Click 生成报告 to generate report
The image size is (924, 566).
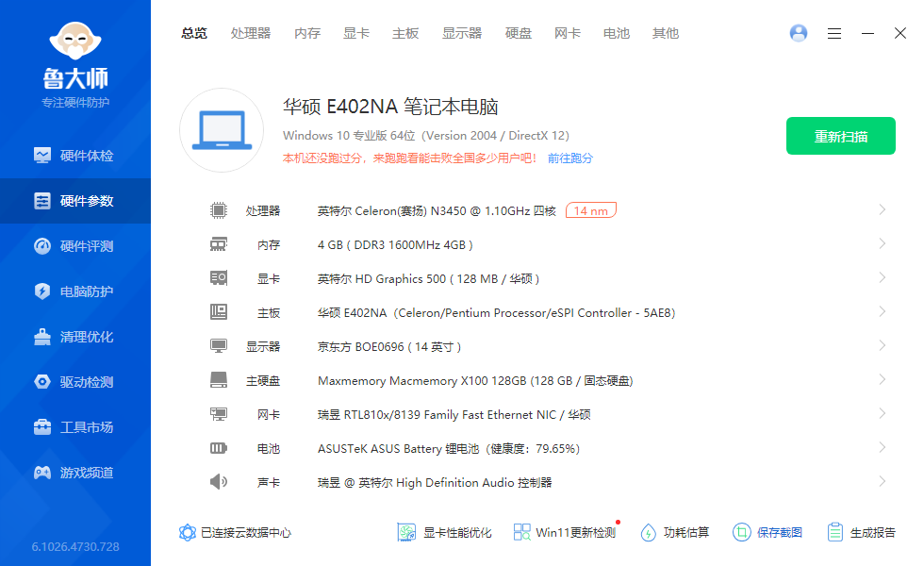tap(861, 533)
